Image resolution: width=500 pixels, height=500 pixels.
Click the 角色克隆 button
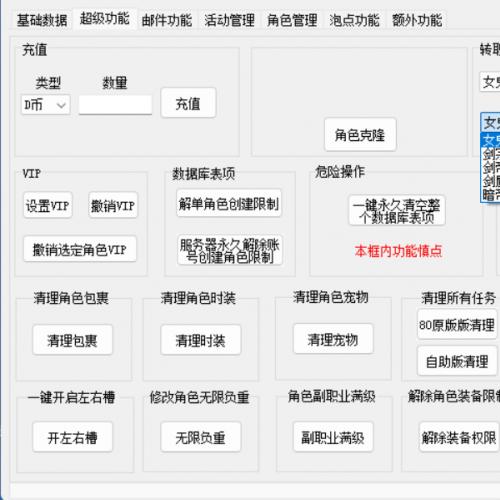click(x=360, y=135)
